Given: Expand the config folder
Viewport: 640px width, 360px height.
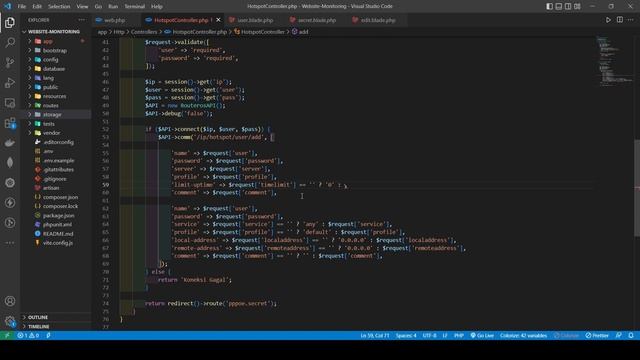Looking at the screenshot, I should 51,60.
